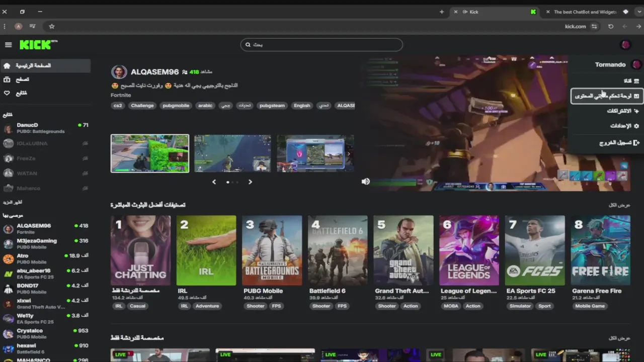The height and width of the screenshot is (362, 644).
Task: Select the English tag
Action: click(x=302, y=106)
